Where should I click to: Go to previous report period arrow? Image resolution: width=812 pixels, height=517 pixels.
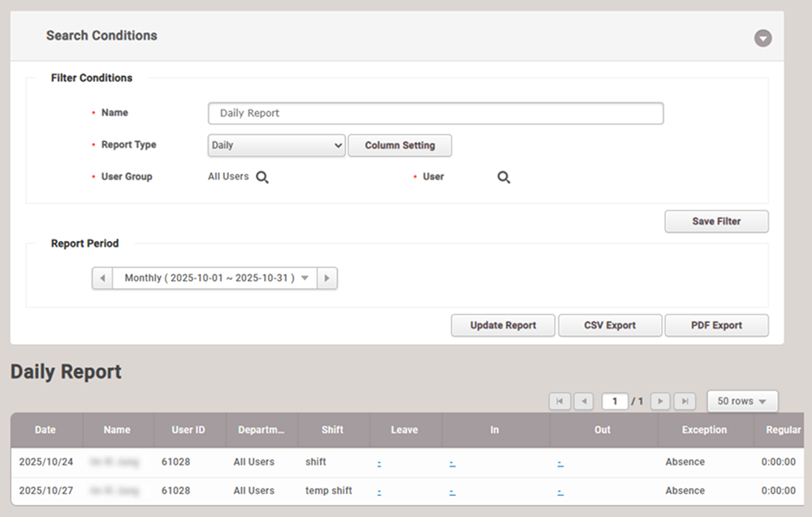[x=102, y=278]
